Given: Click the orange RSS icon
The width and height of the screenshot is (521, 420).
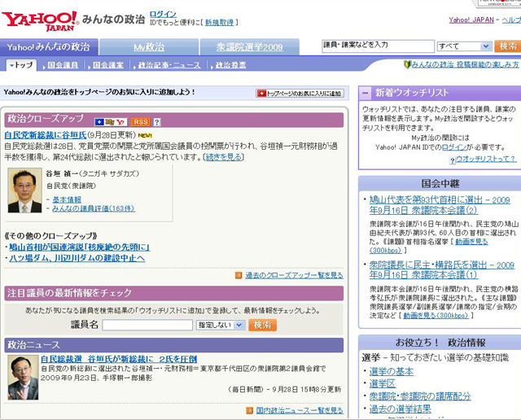Looking at the screenshot, I should click(141, 122).
